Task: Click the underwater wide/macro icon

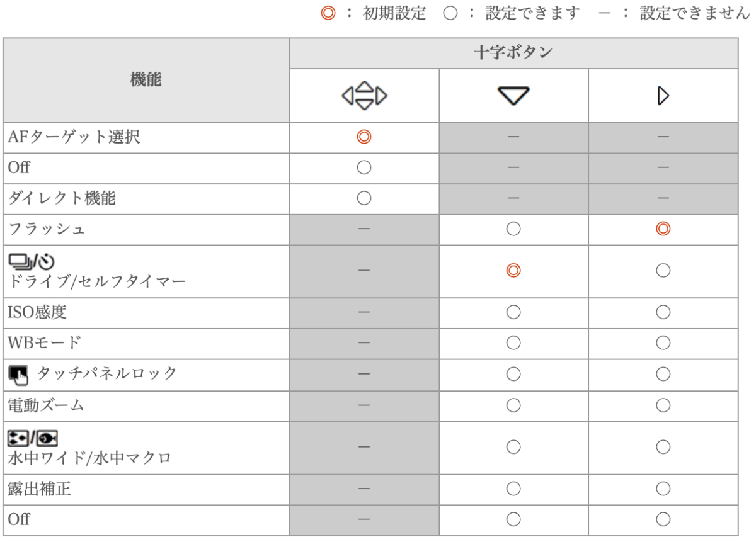Action: (32, 436)
